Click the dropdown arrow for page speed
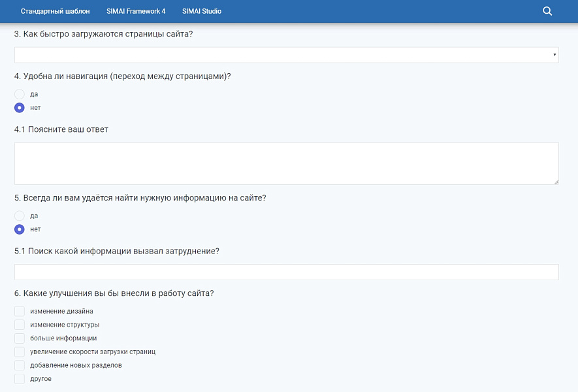 click(x=554, y=55)
